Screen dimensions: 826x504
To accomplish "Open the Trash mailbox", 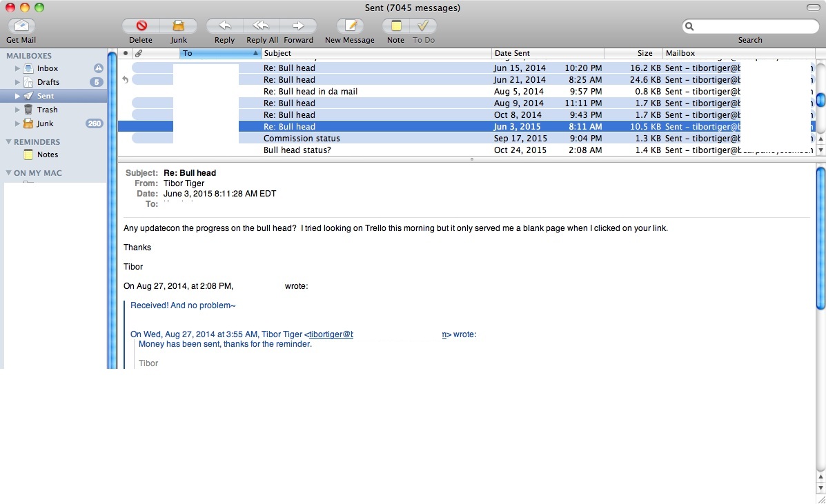I will pos(47,110).
